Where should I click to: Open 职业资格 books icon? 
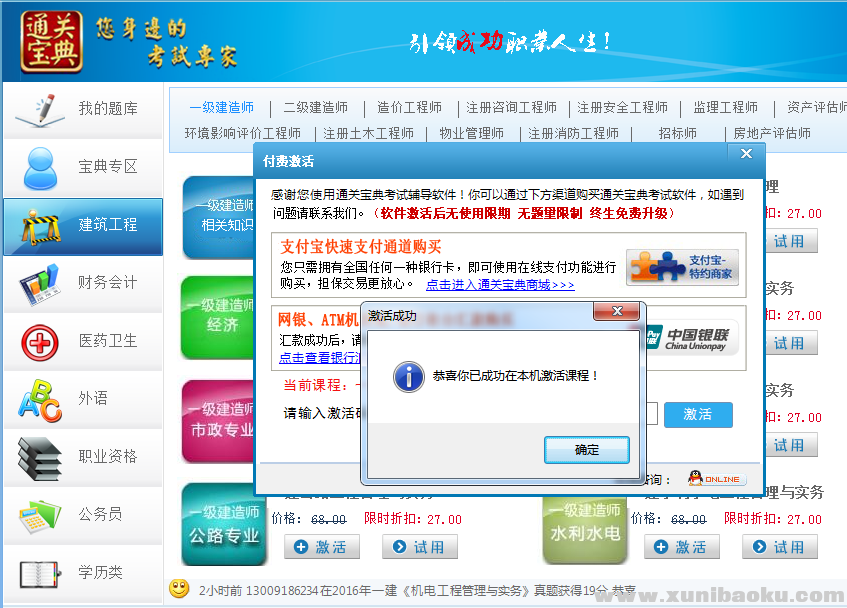(x=40, y=457)
